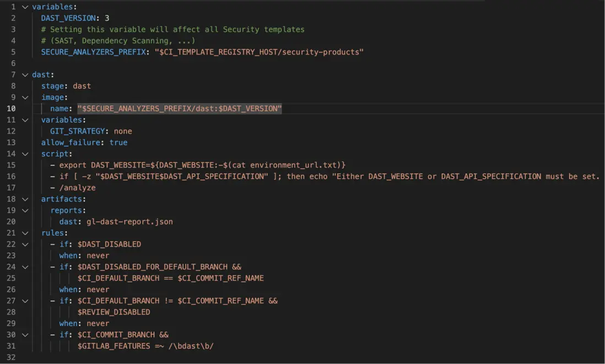
Task: Collapse the top-level variables block chevron
Action: click(25, 7)
